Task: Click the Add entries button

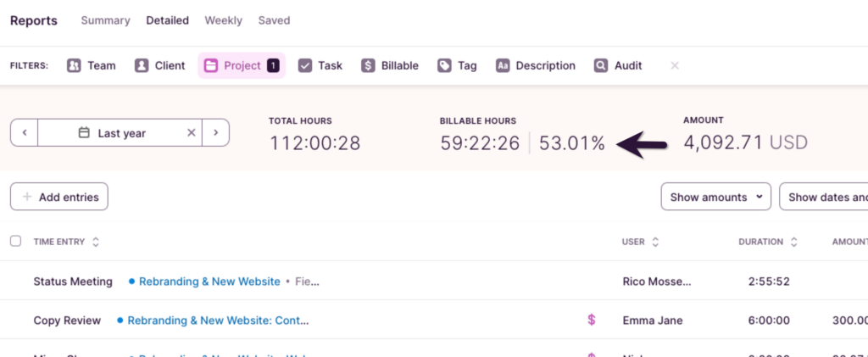Action: [59, 197]
